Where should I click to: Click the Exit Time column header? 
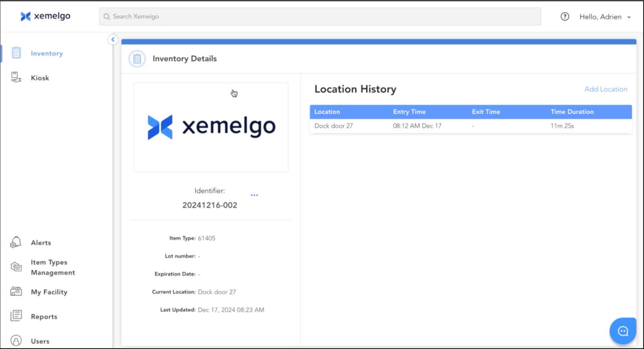point(486,112)
